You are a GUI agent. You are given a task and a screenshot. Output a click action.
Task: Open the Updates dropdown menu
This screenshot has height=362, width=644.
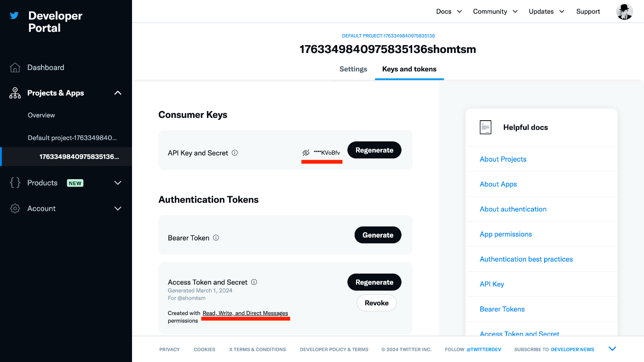546,12
